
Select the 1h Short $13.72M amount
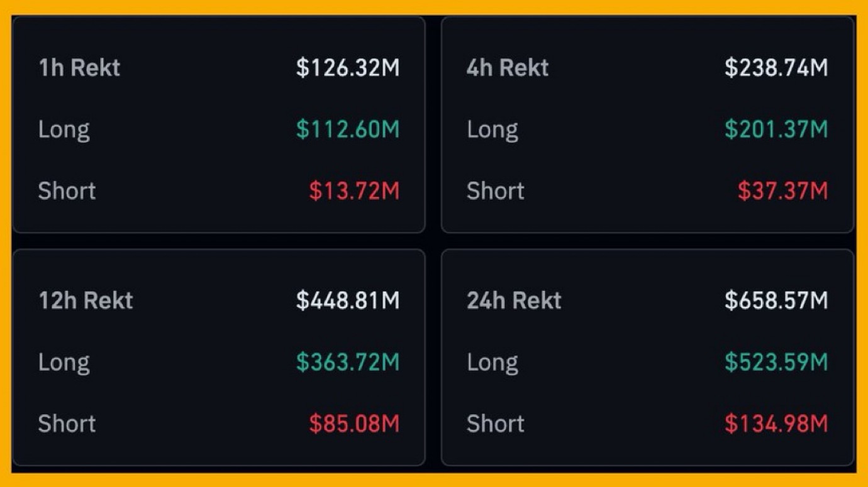354,191
